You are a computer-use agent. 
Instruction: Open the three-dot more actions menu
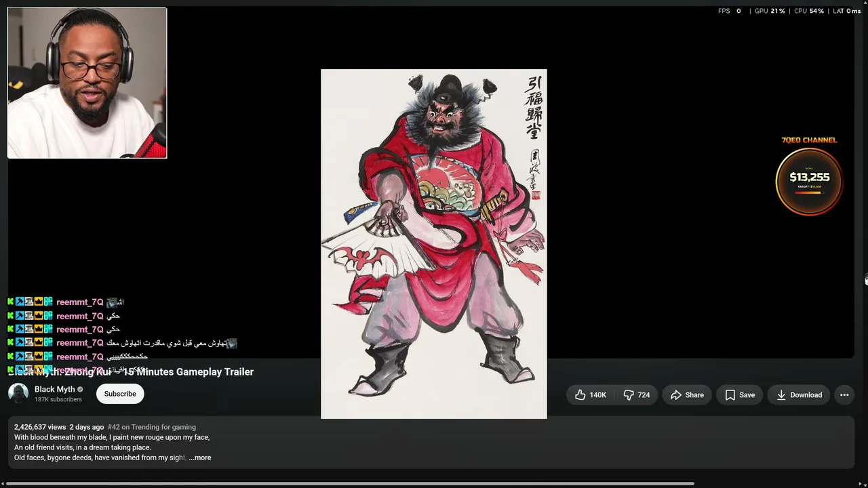(x=844, y=395)
